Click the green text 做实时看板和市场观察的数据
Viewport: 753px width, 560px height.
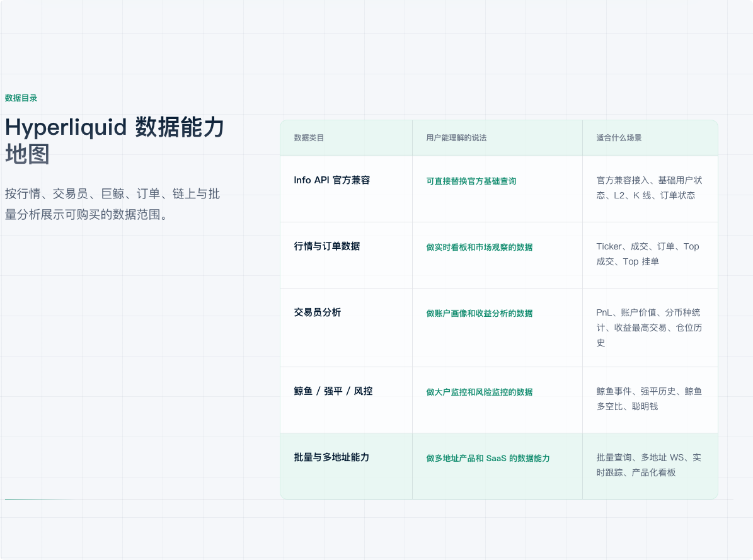coord(480,248)
